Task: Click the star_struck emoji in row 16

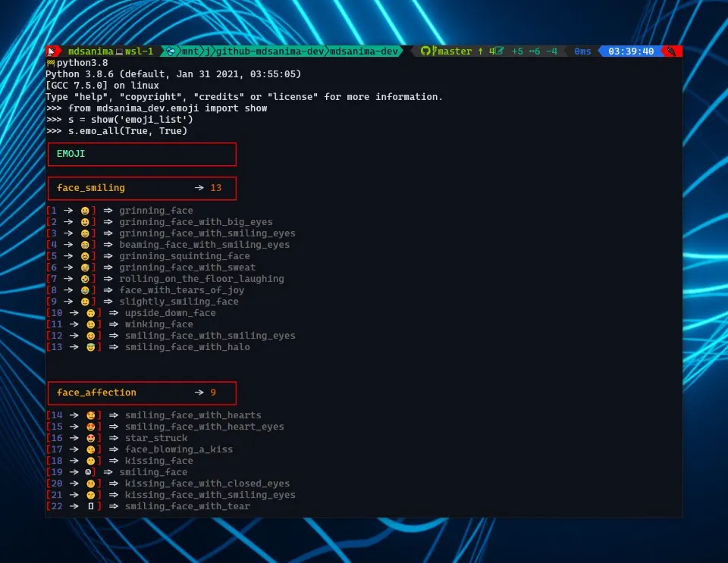Action: [x=90, y=438]
